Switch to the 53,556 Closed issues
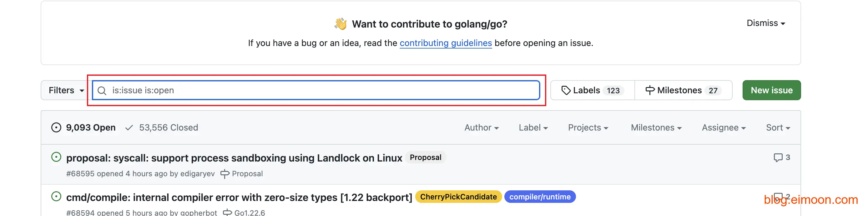This screenshot has height=216, width=868. [x=168, y=128]
